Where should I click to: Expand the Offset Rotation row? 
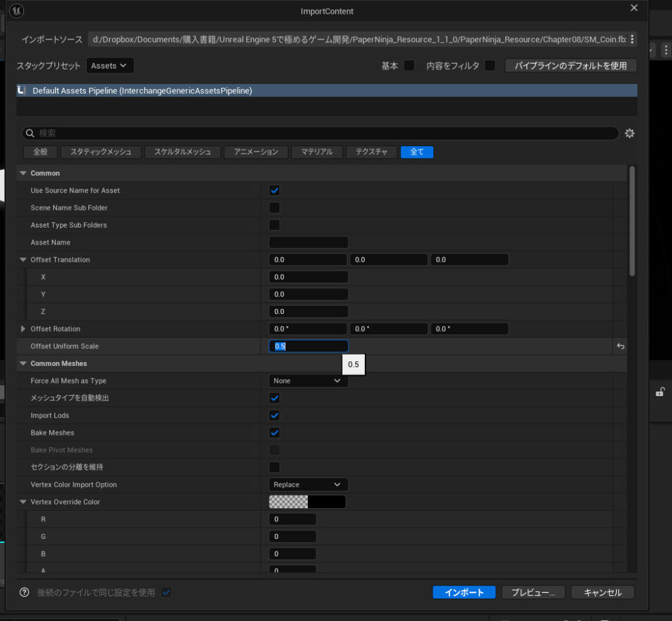(x=24, y=329)
